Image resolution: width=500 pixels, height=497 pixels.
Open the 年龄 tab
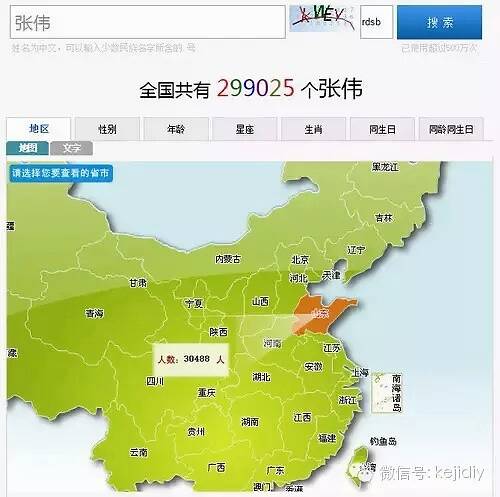(x=176, y=129)
